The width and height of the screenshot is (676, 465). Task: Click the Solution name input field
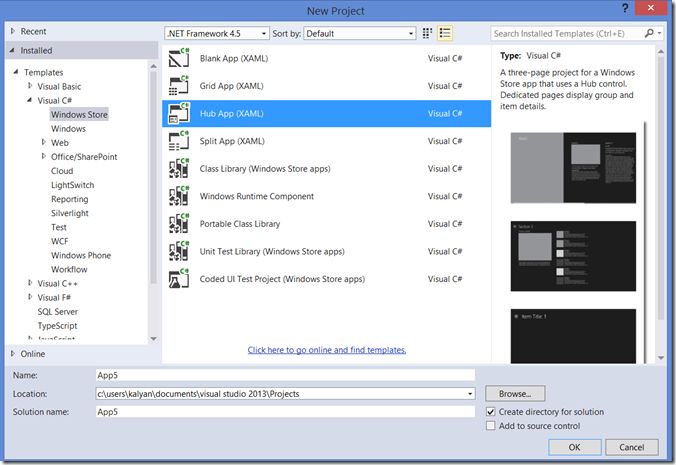(x=285, y=412)
